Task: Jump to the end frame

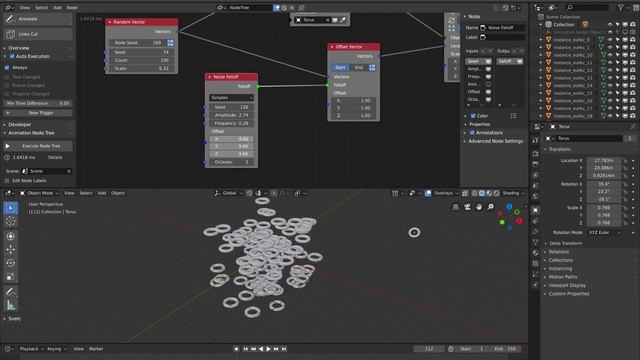Action: point(284,349)
